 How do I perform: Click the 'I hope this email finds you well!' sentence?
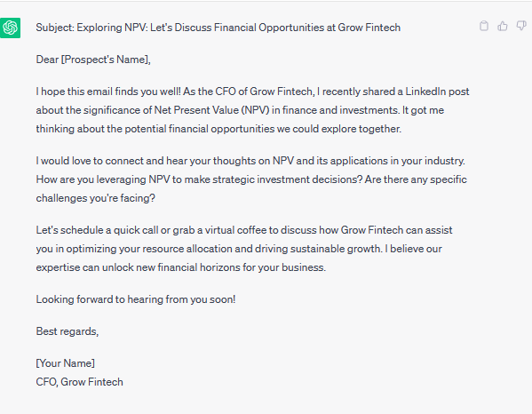point(108,92)
